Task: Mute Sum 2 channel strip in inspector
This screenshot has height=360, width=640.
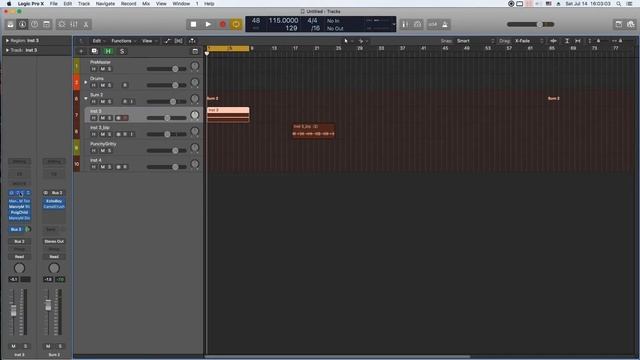Action: click(48, 346)
